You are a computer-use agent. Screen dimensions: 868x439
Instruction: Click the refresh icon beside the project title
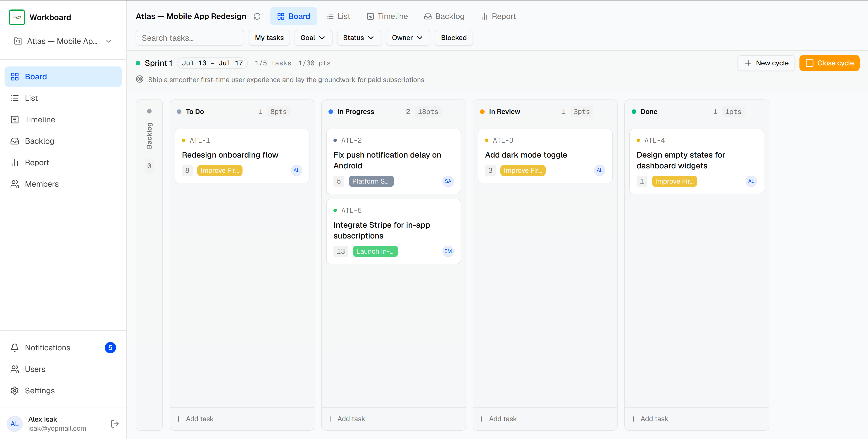click(x=257, y=17)
